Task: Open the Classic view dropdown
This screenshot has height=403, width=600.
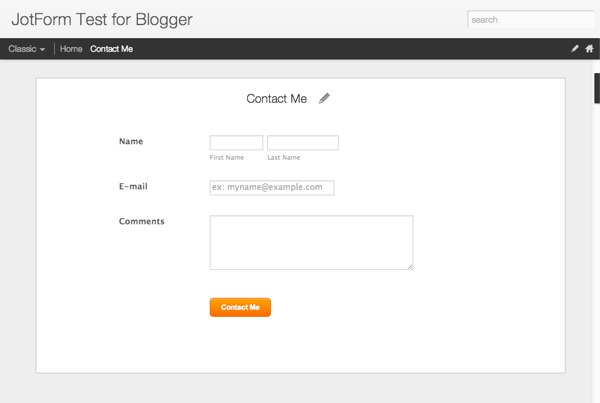Action: (27, 48)
